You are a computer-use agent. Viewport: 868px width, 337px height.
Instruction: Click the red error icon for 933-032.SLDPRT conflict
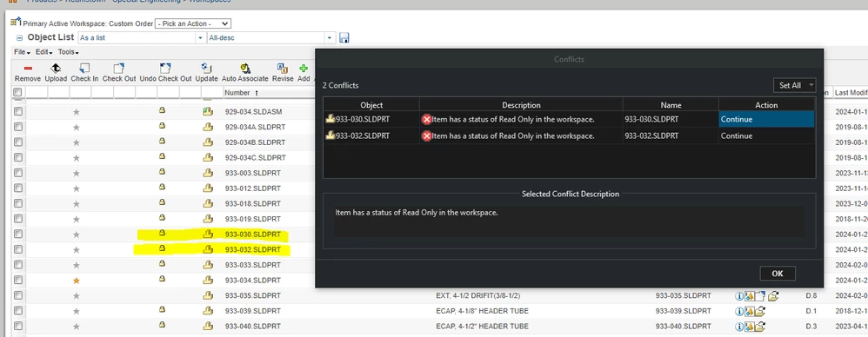[x=426, y=135]
